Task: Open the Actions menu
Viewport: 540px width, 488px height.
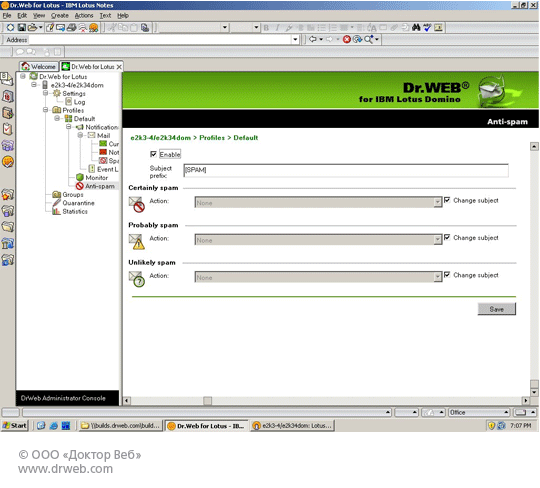Action: (84, 15)
